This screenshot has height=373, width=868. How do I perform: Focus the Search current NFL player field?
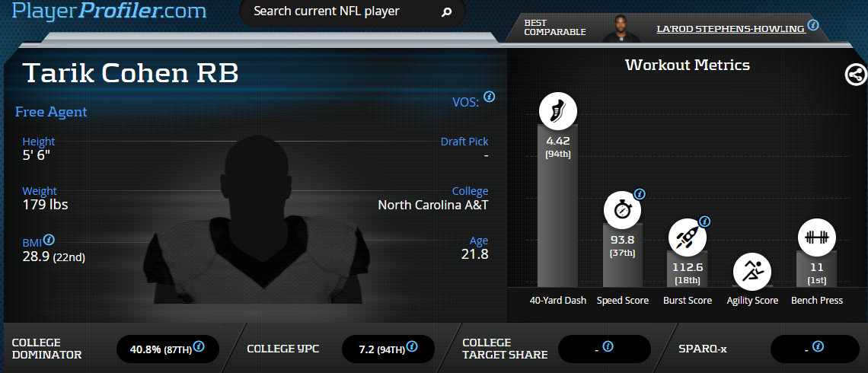[x=352, y=11]
